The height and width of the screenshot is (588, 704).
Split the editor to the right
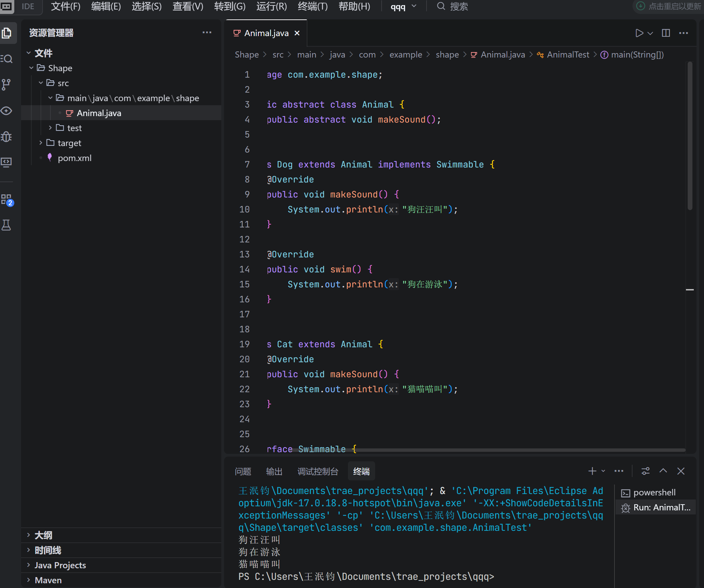(x=666, y=33)
